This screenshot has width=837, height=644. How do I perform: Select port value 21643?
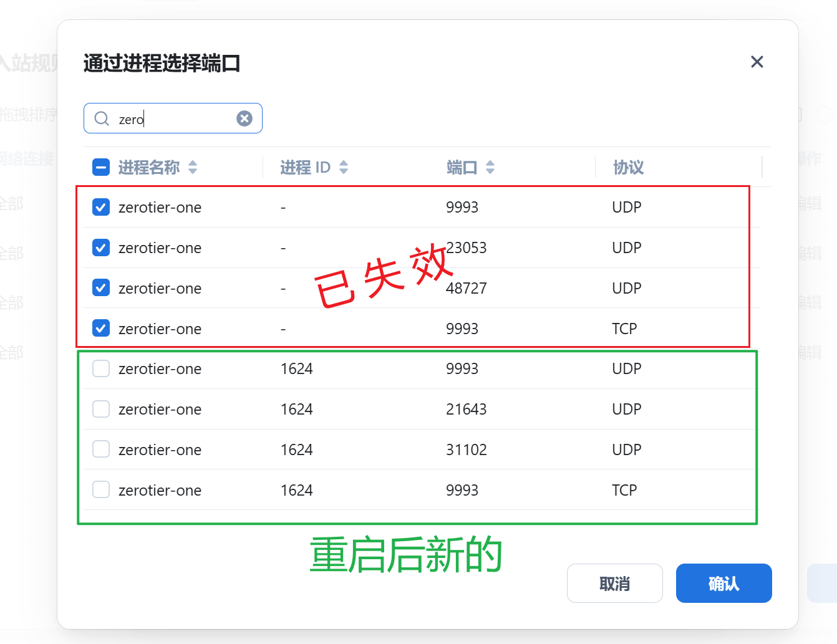point(466,410)
